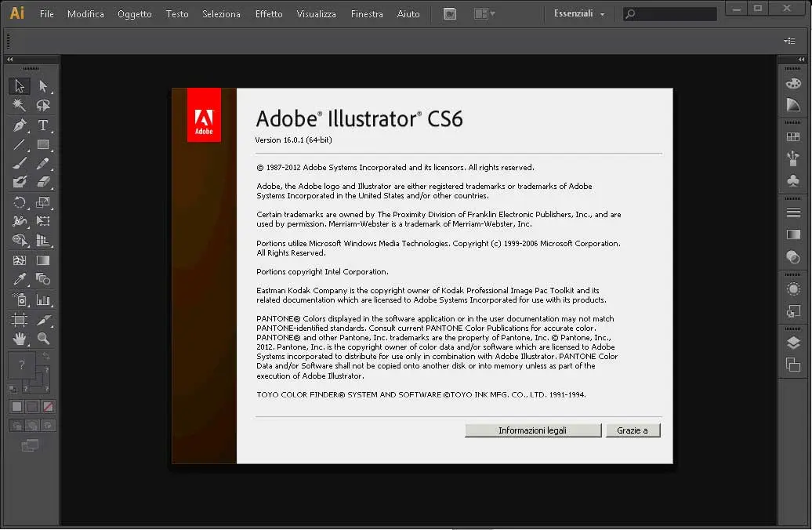812x530 pixels.
Task: Select the Gradient tool
Action: pyautogui.click(x=43, y=260)
